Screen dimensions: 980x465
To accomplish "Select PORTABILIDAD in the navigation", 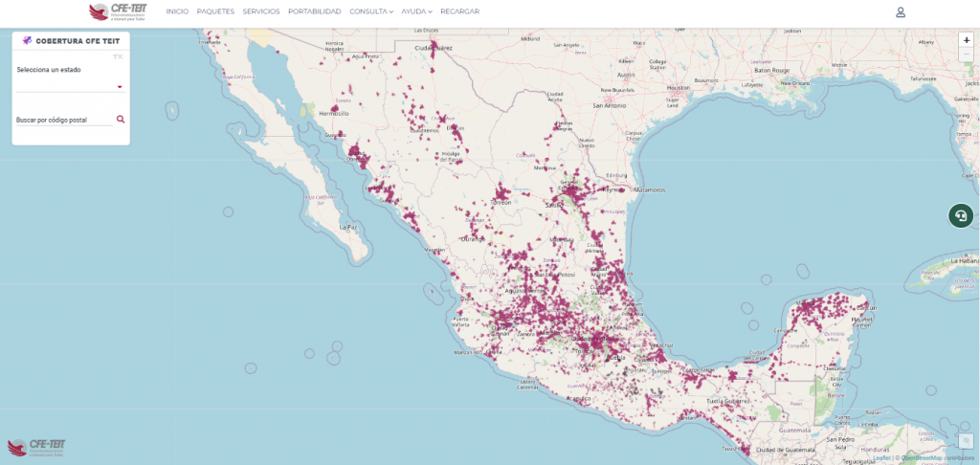I will point(314,11).
